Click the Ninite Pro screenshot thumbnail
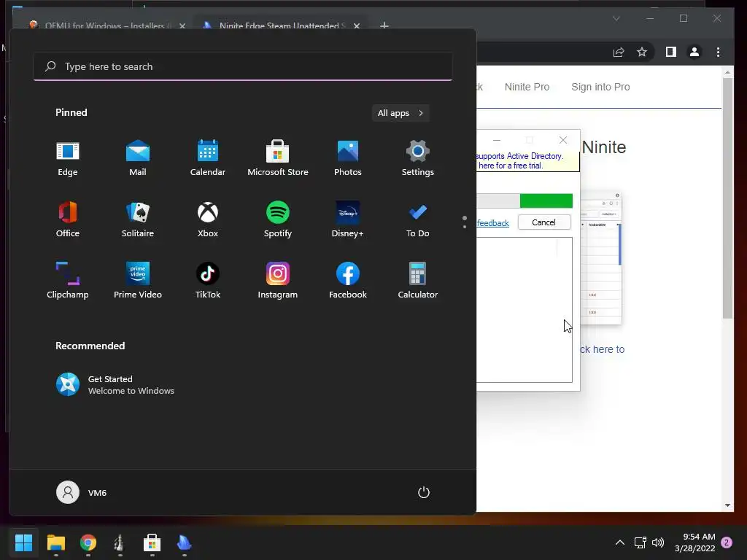Image resolution: width=747 pixels, height=560 pixels. tap(601, 258)
